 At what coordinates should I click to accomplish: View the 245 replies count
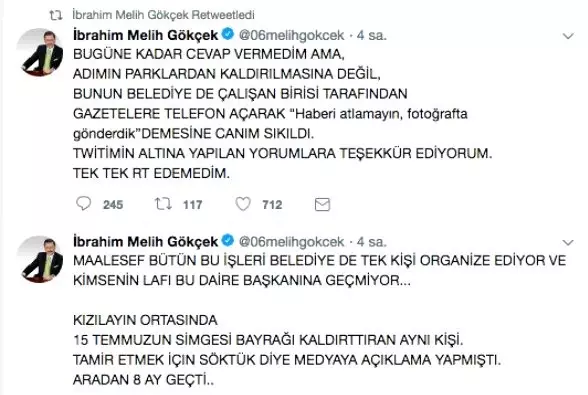point(113,205)
